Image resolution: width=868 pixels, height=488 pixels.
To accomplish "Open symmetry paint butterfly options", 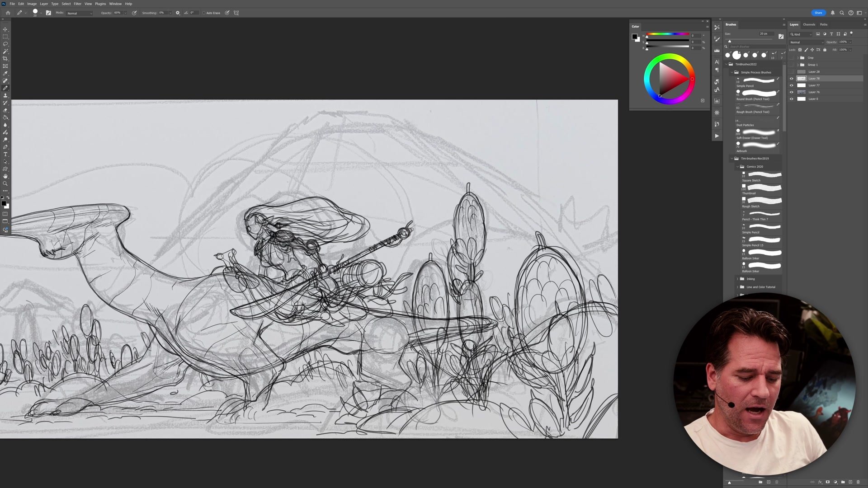I will (236, 13).
